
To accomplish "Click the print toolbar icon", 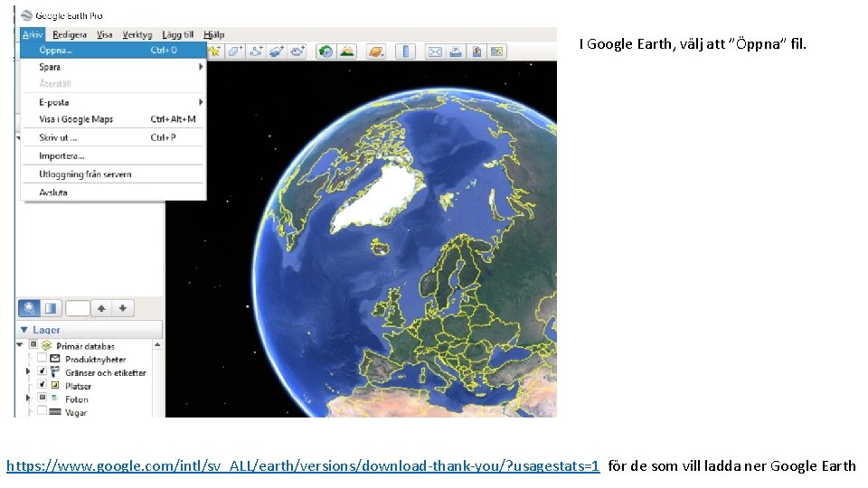I will tap(456, 52).
